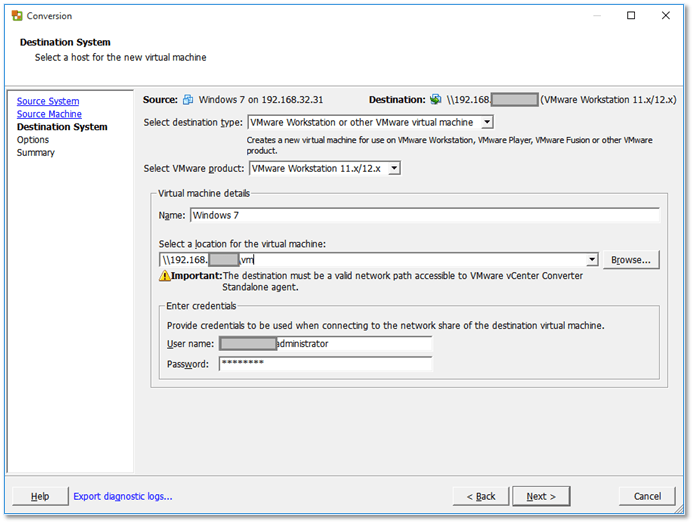Cancel the conversion wizard

647,497
